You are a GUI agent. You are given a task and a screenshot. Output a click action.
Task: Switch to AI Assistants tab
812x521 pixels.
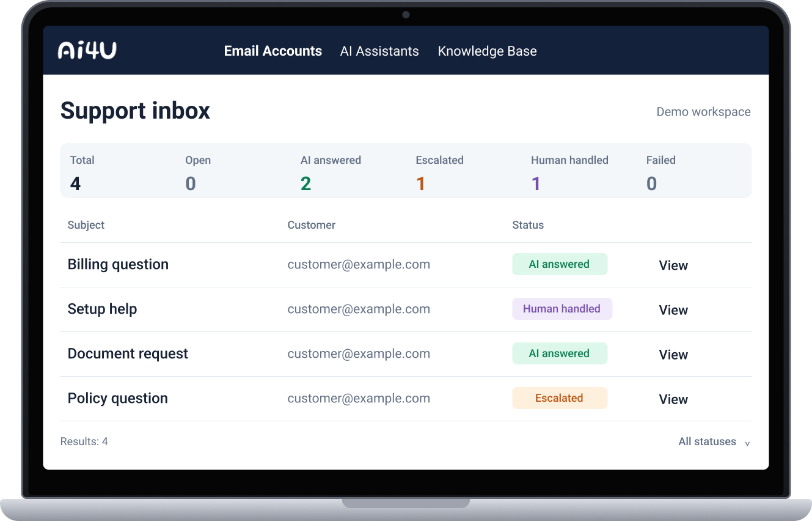pyautogui.click(x=379, y=51)
